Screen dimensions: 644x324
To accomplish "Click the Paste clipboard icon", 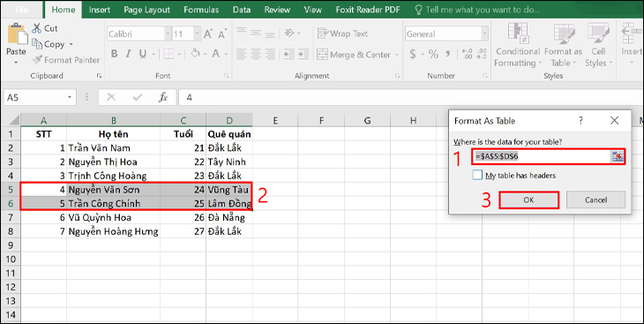I will point(17,34).
